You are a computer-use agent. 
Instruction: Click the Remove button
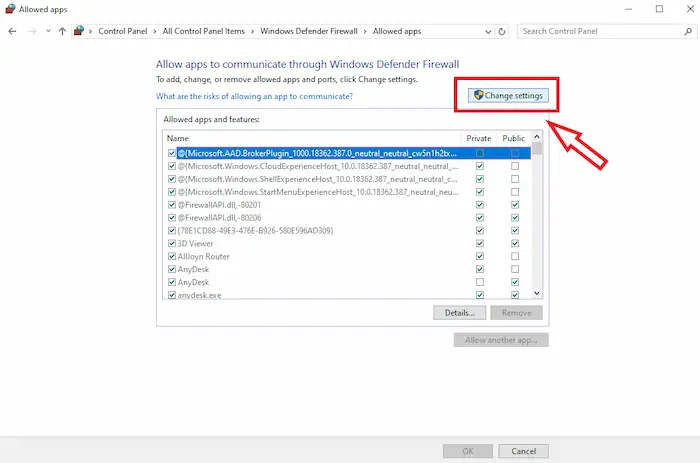516,313
